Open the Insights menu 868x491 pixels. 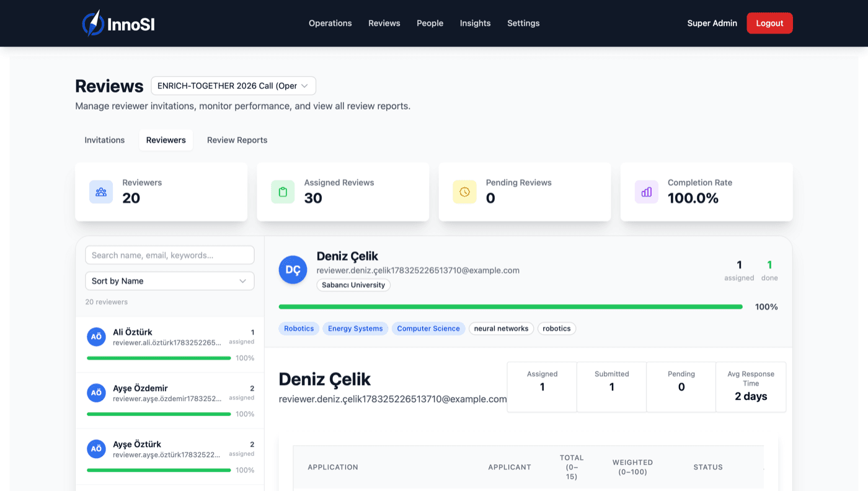(x=476, y=23)
